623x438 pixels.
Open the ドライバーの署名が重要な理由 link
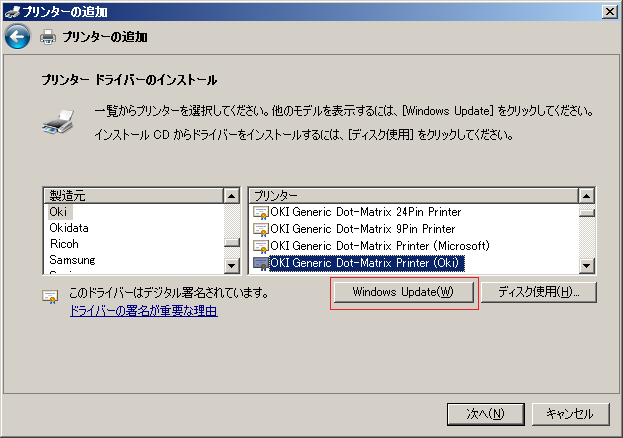point(143,310)
